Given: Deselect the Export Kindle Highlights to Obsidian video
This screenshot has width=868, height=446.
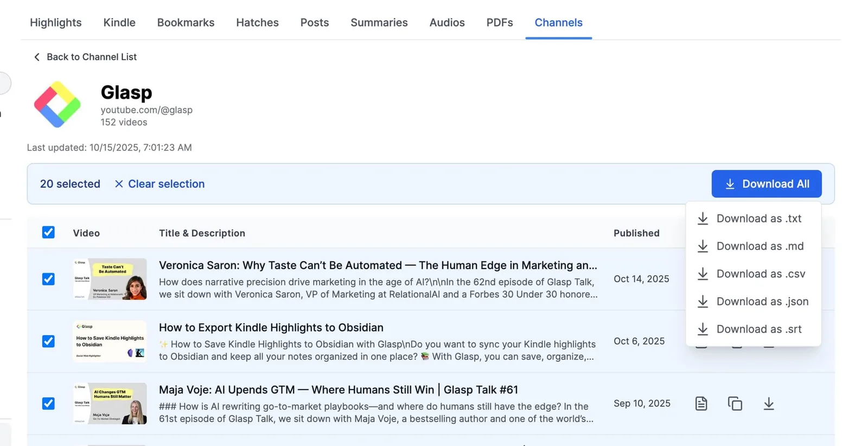Looking at the screenshot, I should [x=48, y=341].
